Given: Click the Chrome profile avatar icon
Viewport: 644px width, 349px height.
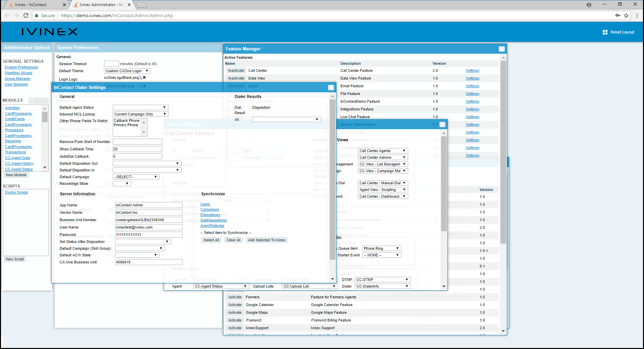Looking at the screenshot, I should pyautogui.click(x=589, y=5).
